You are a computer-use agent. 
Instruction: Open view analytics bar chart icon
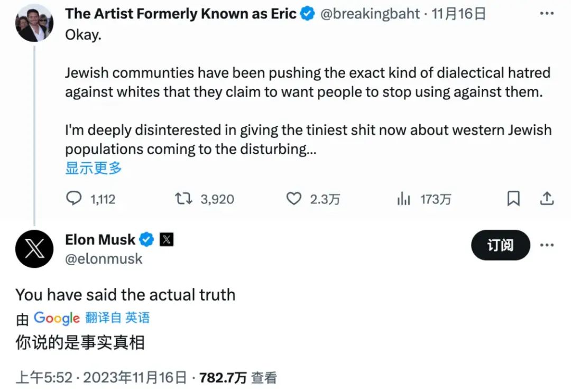[x=404, y=199]
